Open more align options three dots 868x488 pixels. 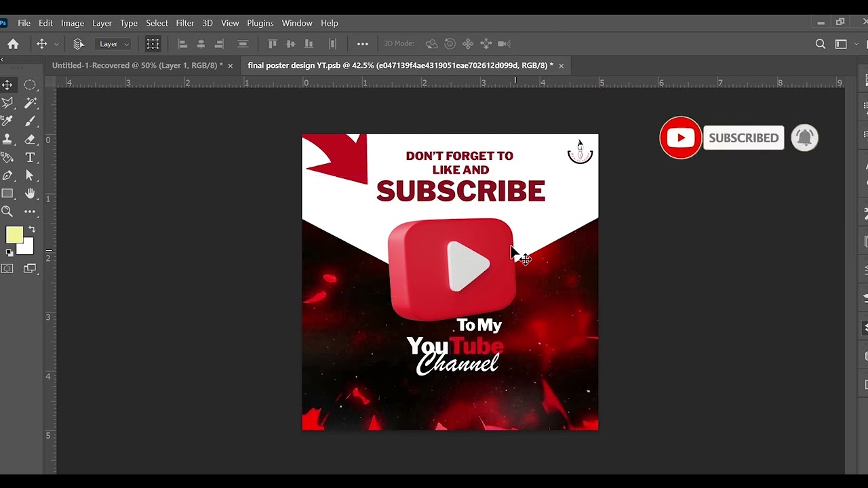[363, 44]
